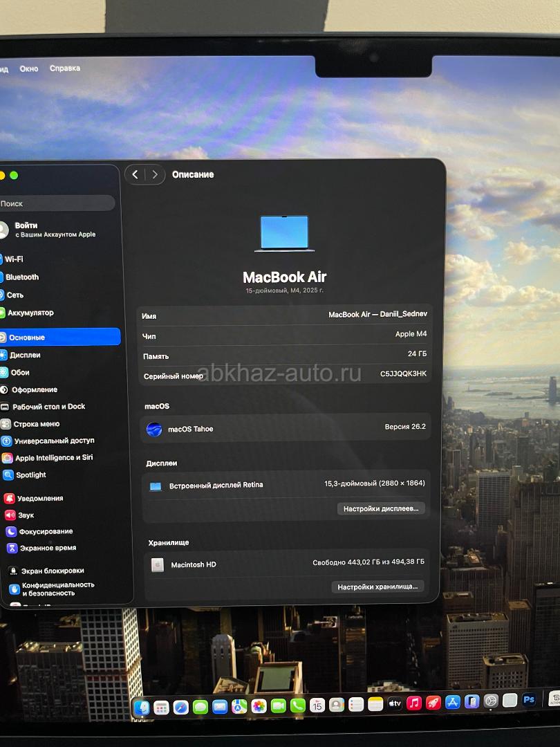Screen dimensions: 560x747
Task: Open Настройки хранилища storage settings
Action: 377,587
